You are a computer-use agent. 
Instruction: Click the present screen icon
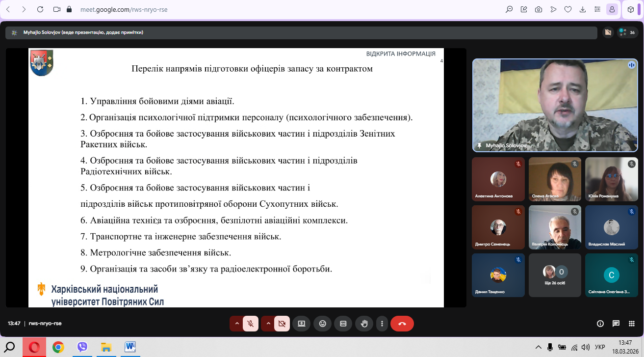coord(301,324)
